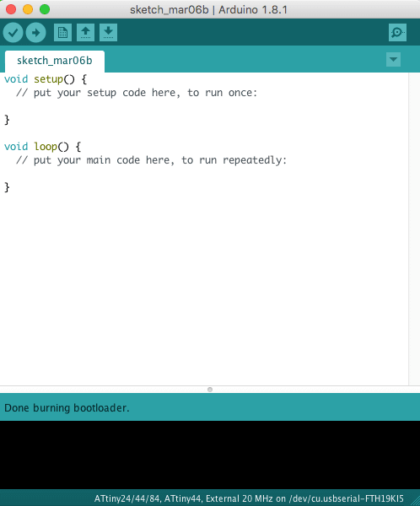Image resolution: width=420 pixels, height=506 pixels.
Task: Click the red close window button
Action: [x=11, y=9]
